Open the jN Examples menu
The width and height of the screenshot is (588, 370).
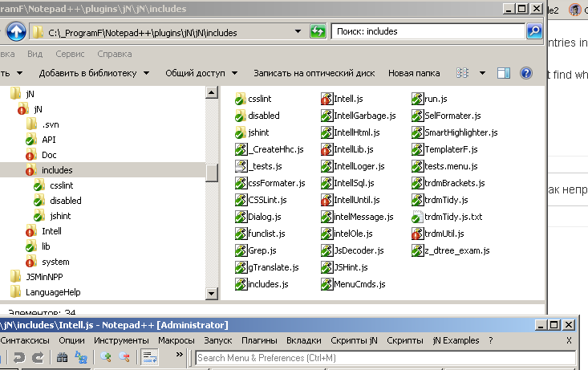[456, 340]
